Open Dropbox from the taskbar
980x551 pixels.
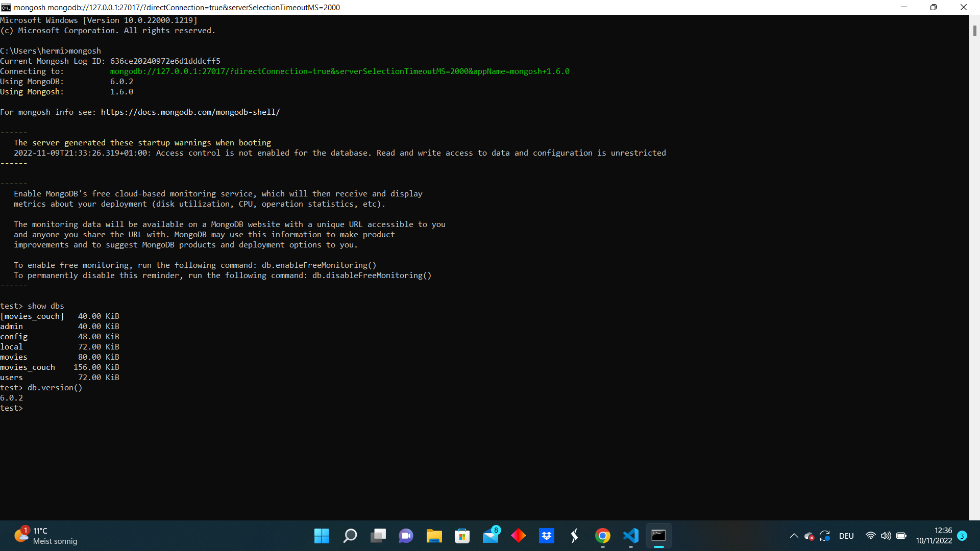(547, 536)
